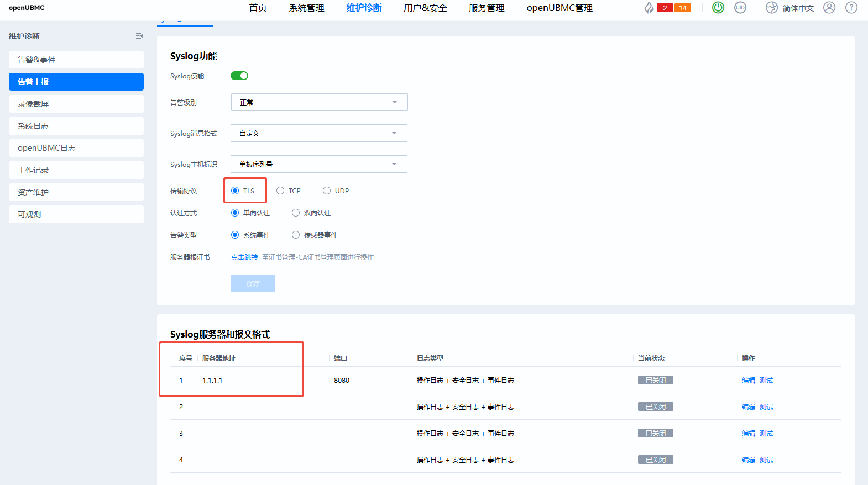
Task: Open 可观测 in sidebar
Action: pyautogui.click(x=76, y=214)
